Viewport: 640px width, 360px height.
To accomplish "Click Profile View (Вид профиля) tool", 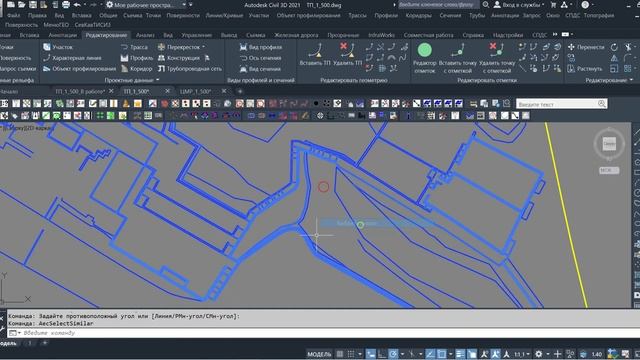I will (261, 47).
